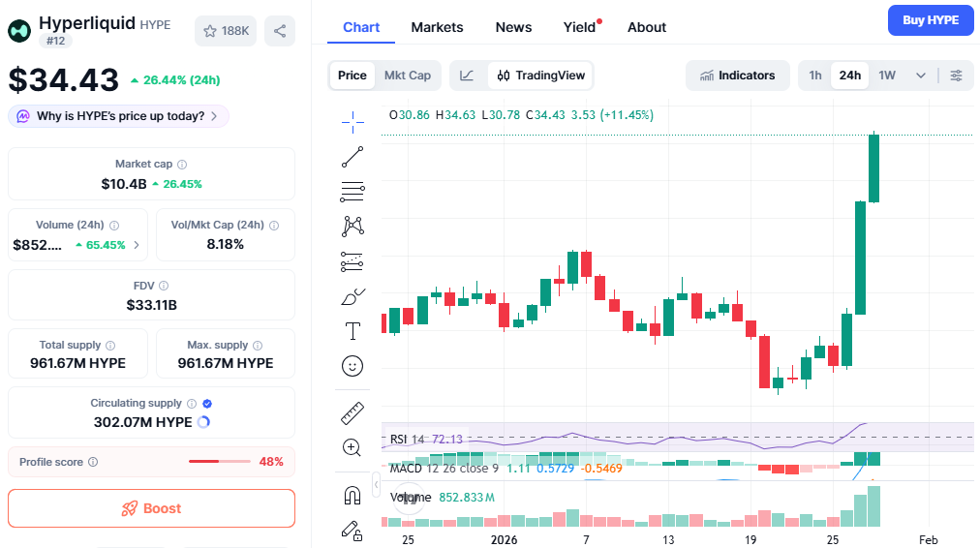Image resolution: width=980 pixels, height=548 pixels.
Task: Click the share icon button
Action: point(280,31)
